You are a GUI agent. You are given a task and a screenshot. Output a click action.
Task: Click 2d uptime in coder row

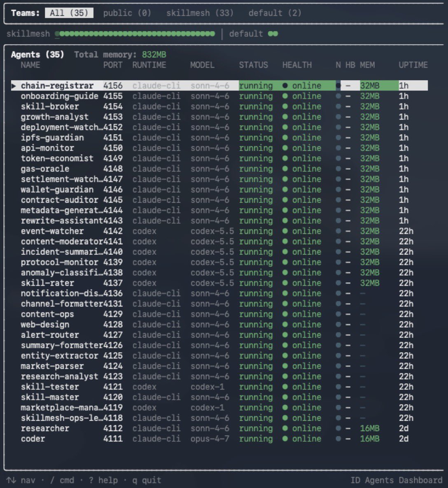[404, 439]
